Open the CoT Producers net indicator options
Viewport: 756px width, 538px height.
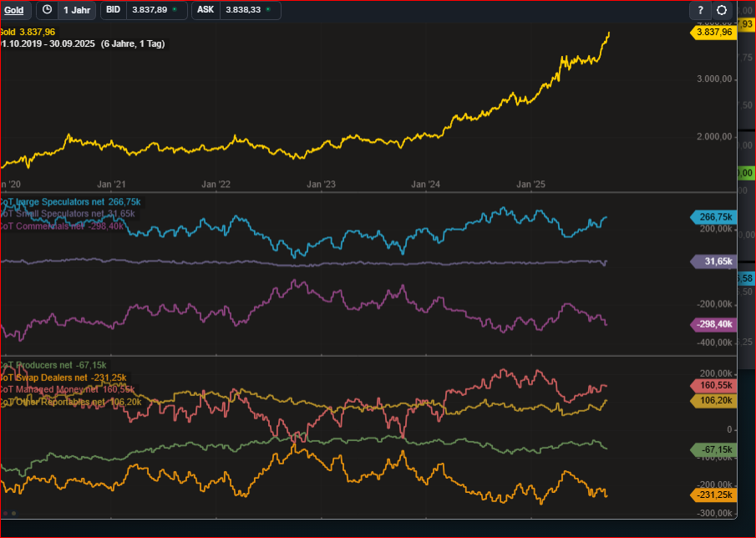(54, 365)
